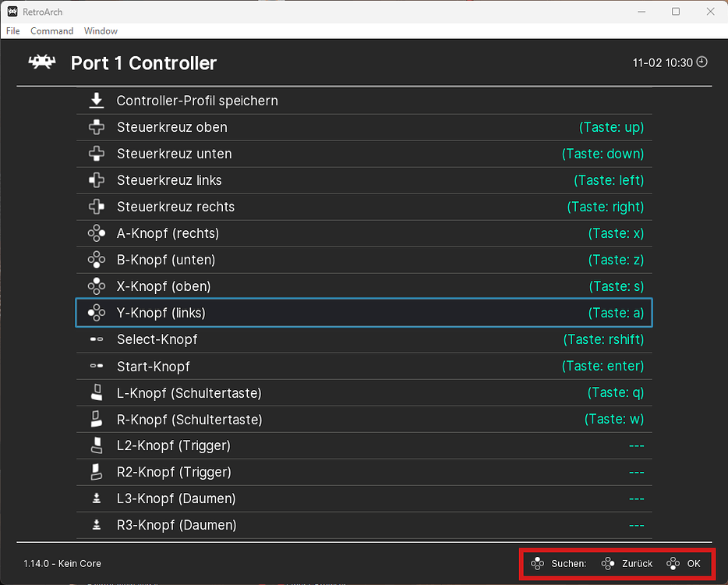Image resolution: width=728 pixels, height=585 pixels.
Task: Select the Y-Knopf (links) highlighted row
Action: coord(312,313)
